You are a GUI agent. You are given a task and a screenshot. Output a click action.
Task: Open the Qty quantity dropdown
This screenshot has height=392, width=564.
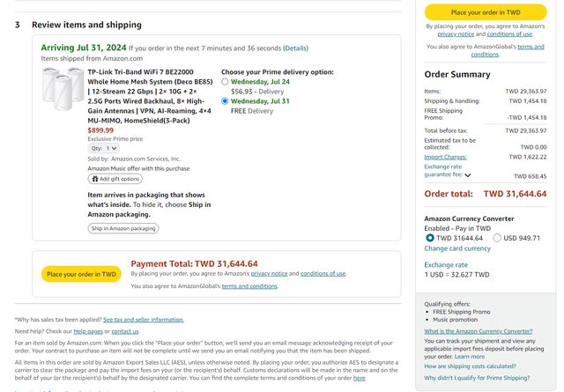tap(103, 148)
